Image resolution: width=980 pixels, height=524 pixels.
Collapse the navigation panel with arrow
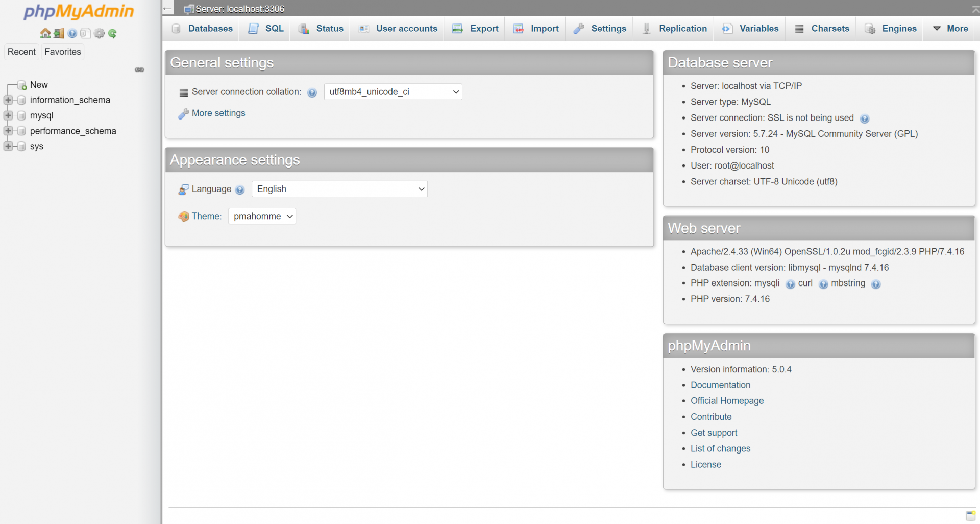(x=167, y=9)
